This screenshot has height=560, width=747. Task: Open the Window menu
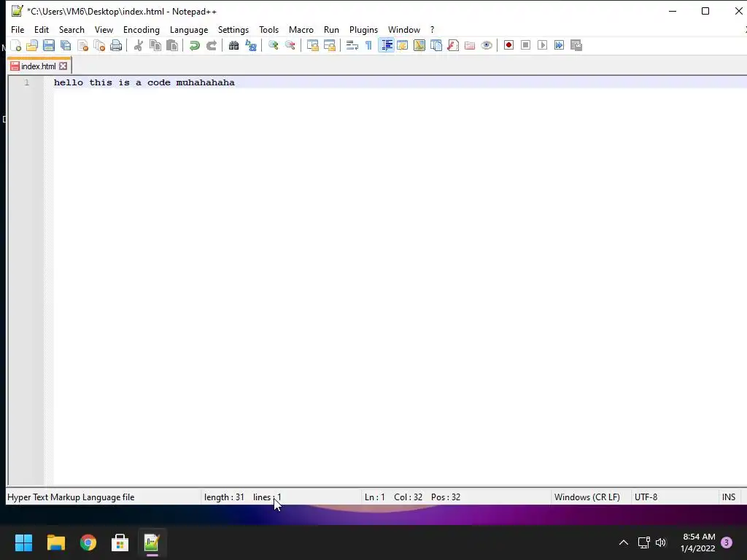[404, 29]
